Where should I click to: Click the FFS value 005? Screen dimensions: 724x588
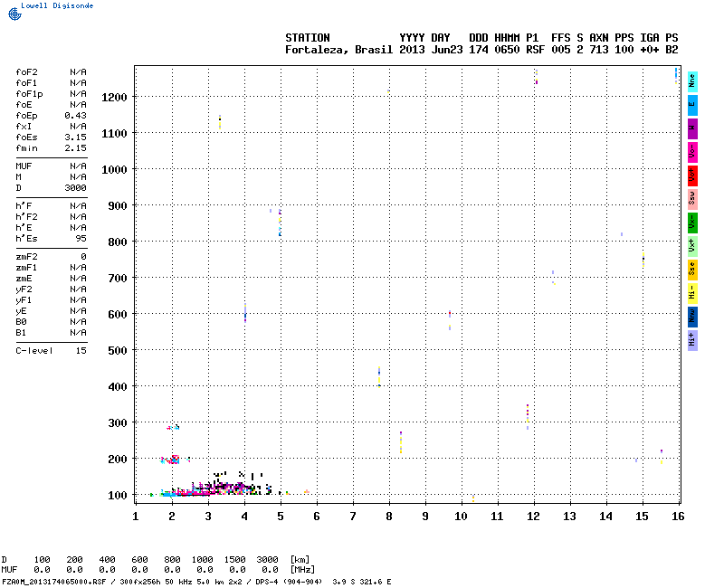tap(560, 50)
